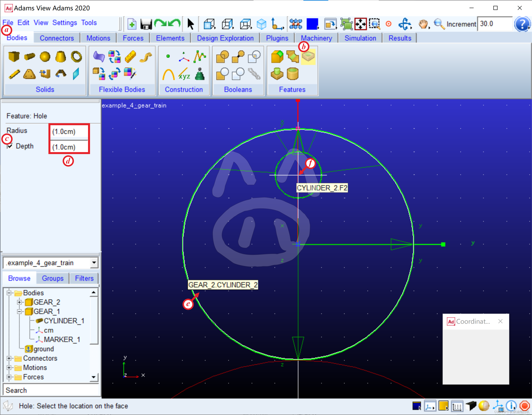Select the Point construction tool
This screenshot has height=415, width=532.
click(168, 56)
